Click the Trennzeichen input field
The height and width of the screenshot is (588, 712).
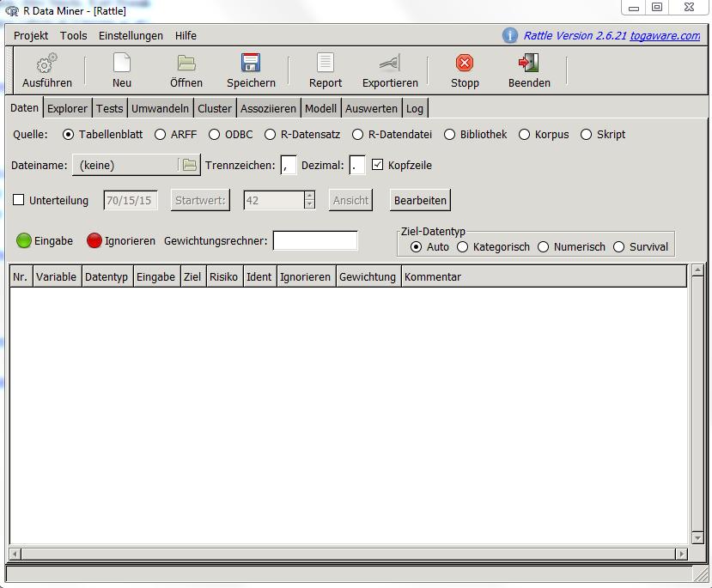(x=289, y=165)
